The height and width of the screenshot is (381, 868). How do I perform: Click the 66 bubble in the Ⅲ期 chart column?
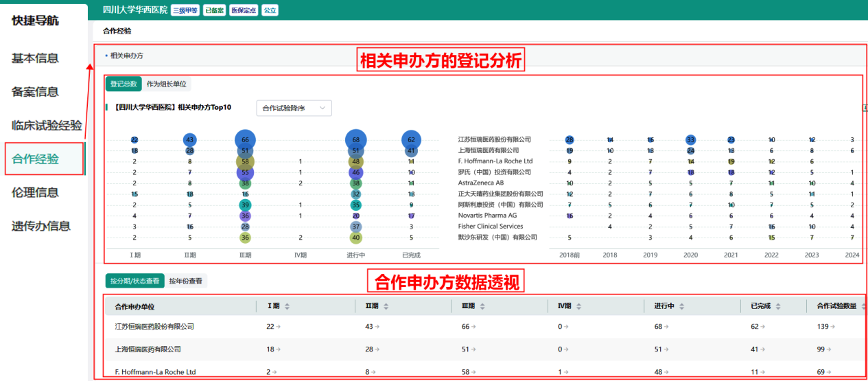245,139
